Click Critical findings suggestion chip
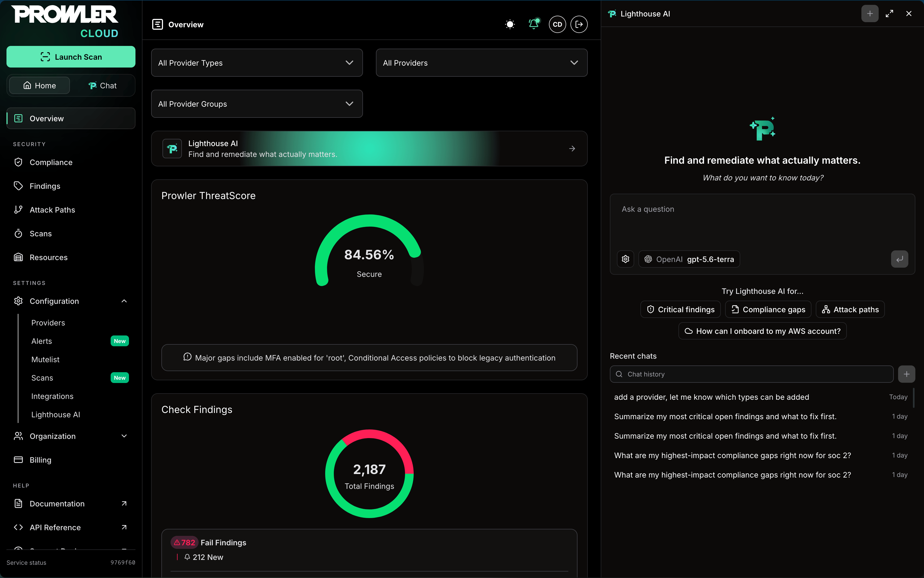This screenshot has width=924, height=578. 680,310
